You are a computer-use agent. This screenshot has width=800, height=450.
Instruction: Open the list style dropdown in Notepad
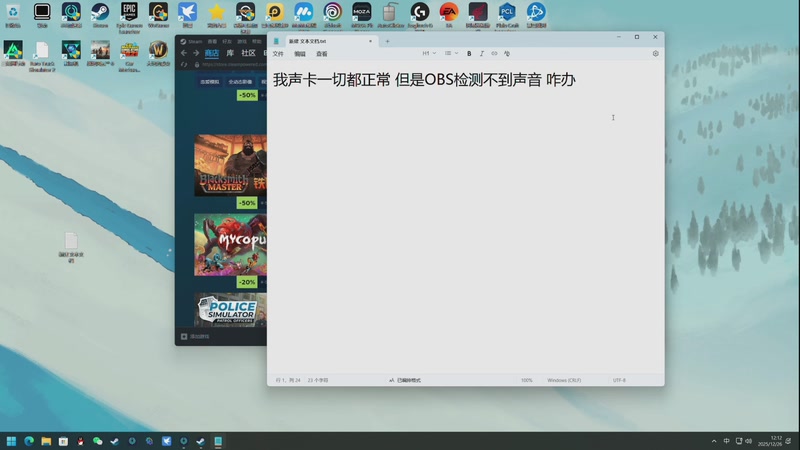point(451,54)
